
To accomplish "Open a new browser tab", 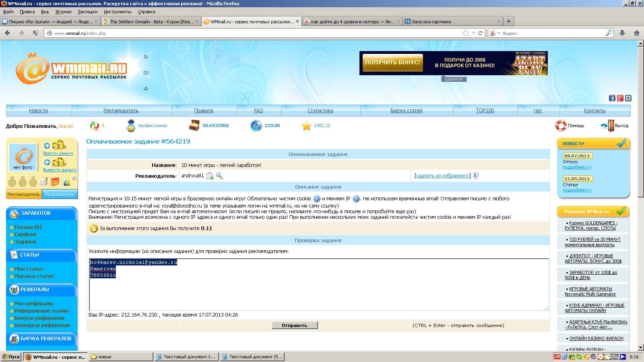I will pos(509,21).
